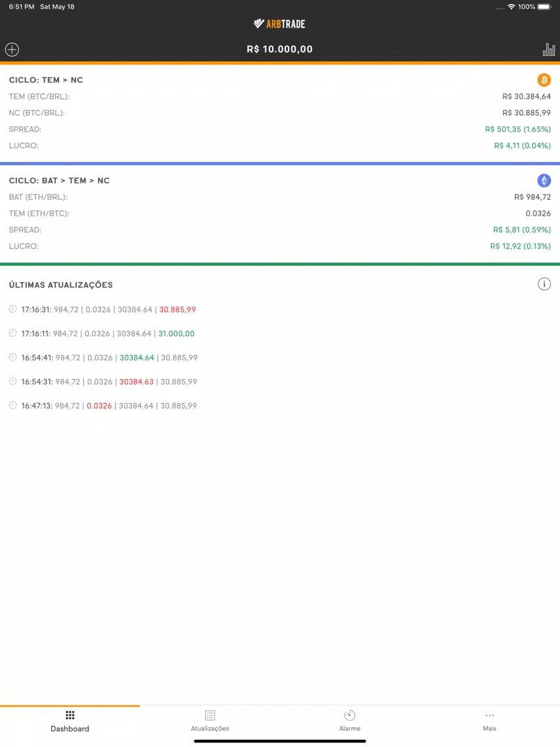
Task: Tap clock icon for 17:16:11 update
Action: [13, 333]
